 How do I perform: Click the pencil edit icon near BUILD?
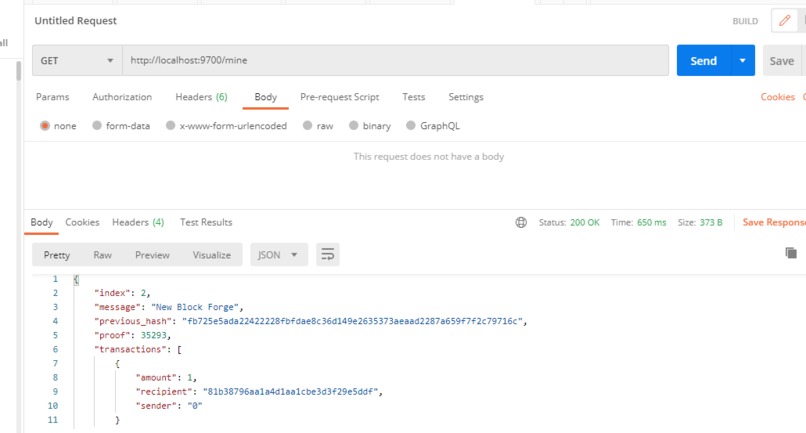(x=784, y=21)
